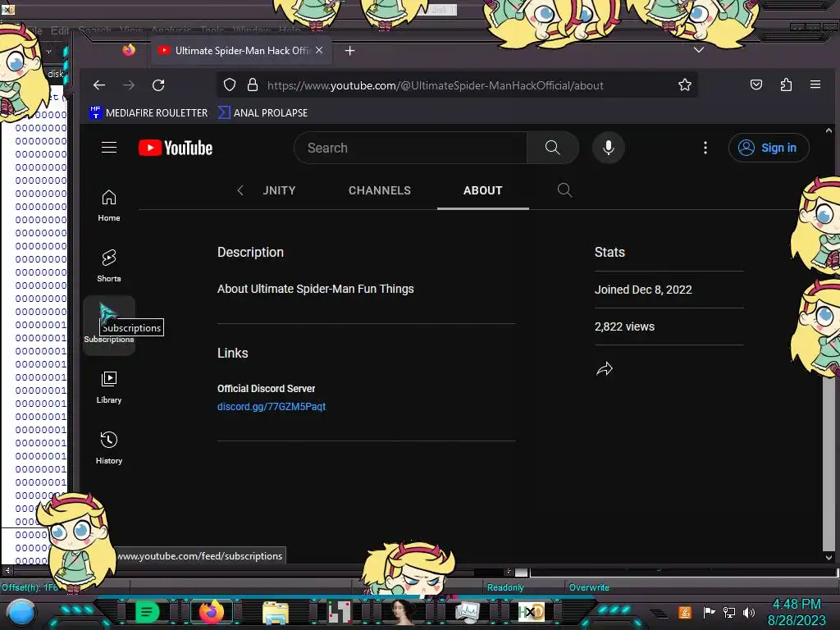This screenshot has height=630, width=840.
Task: Click the '2,822 views' stat
Action: [624, 326]
